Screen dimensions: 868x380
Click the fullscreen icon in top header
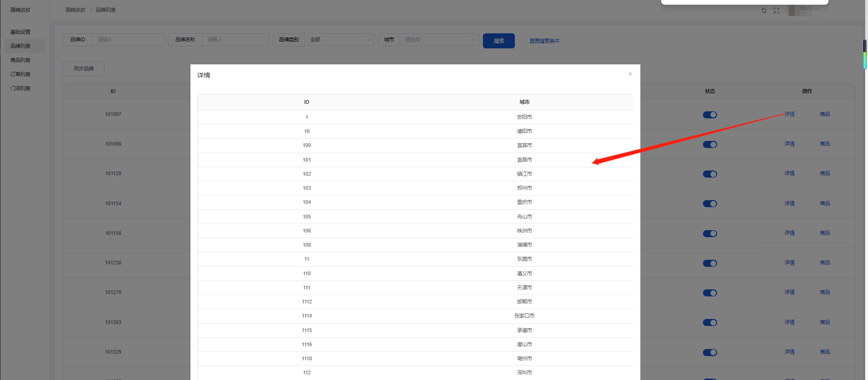(x=776, y=10)
